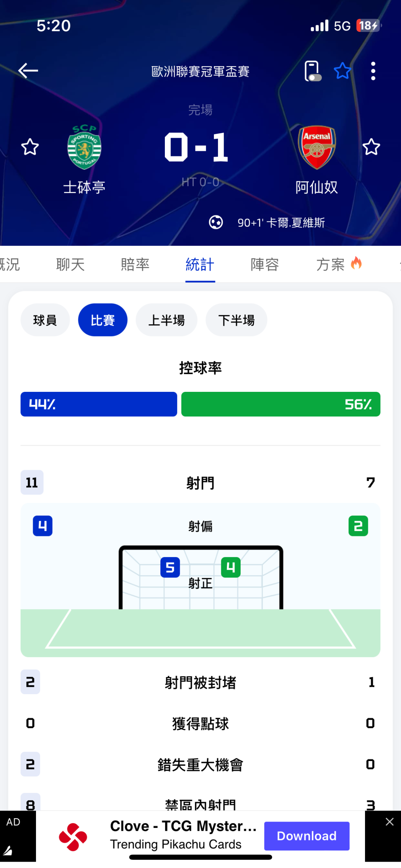Tap the green 56% possession bar
Screen dimensions: 401x868
pyautogui.click(x=281, y=404)
